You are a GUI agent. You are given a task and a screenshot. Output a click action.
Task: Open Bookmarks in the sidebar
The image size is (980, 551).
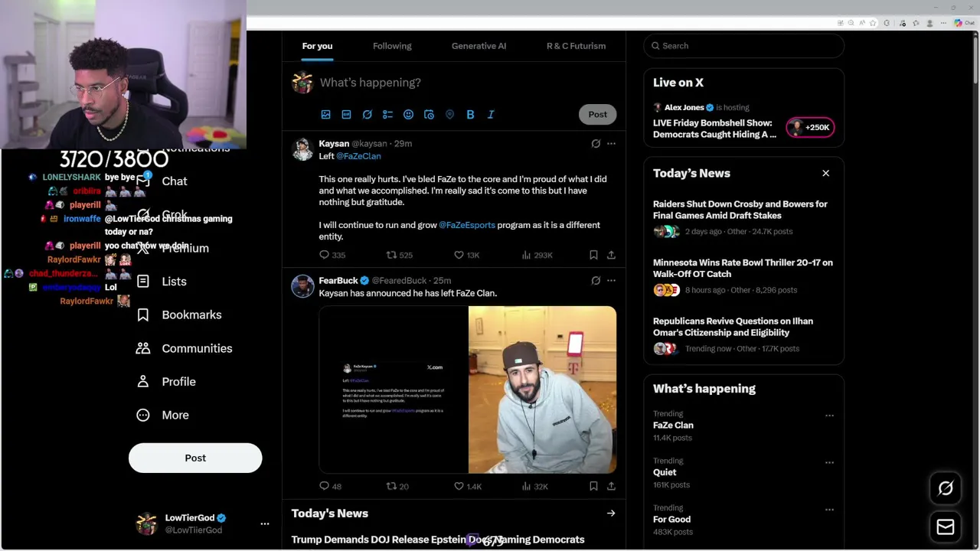(x=178, y=315)
